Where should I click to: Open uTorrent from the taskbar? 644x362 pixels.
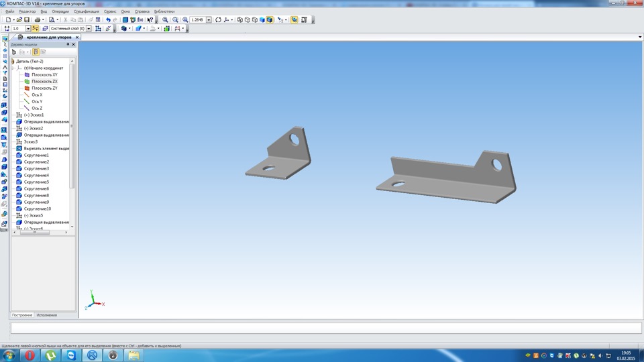click(x=51, y=355)
